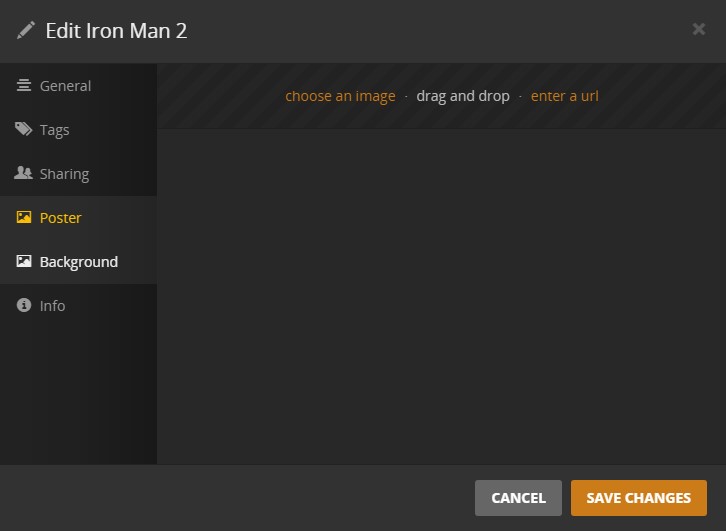Click the pencil edit icon in header
Viewport: 726px width, 531px height.
(x=25, y=31)
